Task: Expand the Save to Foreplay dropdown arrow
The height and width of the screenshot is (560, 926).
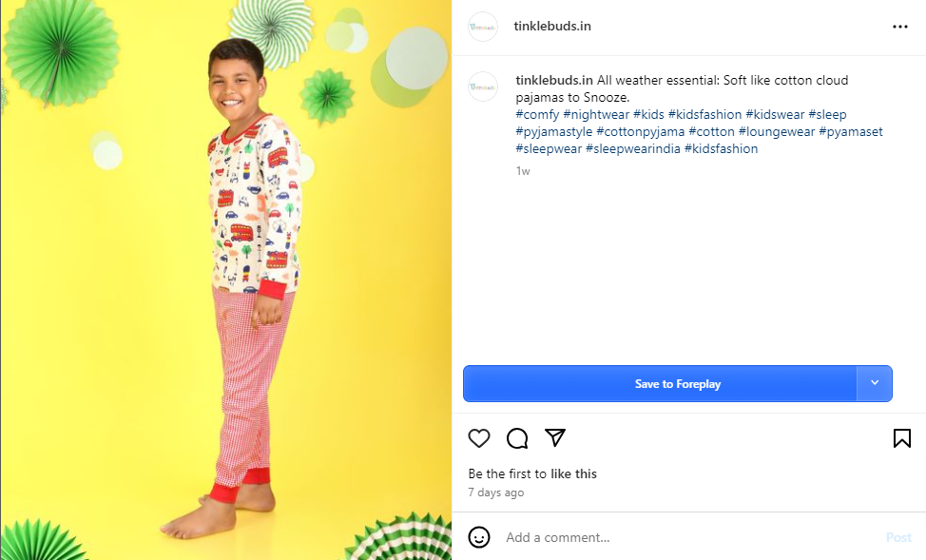Action: tap(875, 383)
